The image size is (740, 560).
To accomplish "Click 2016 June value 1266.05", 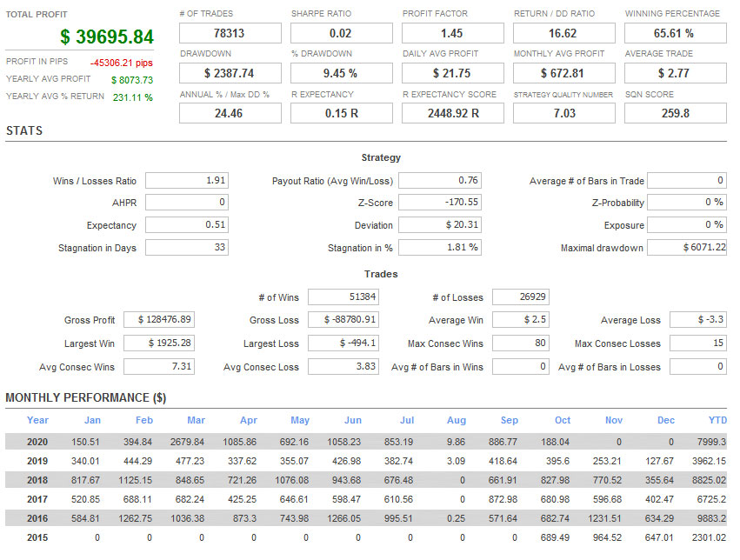I will [x=344, y=518].
